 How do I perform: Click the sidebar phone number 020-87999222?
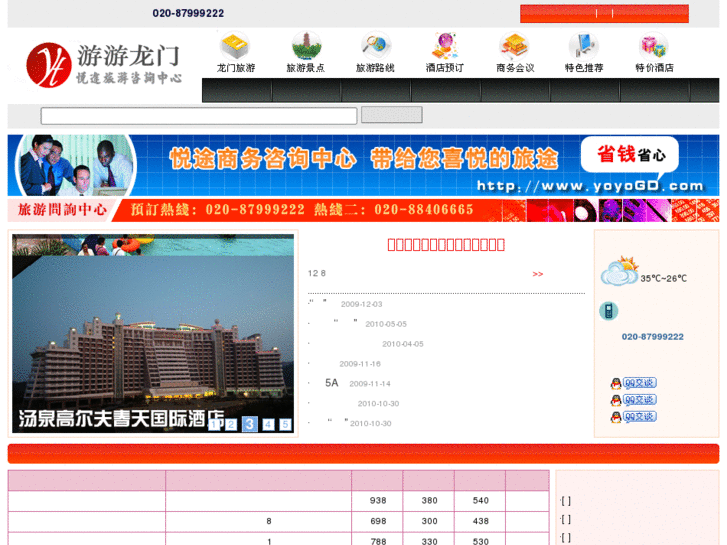tap(652, 337)
